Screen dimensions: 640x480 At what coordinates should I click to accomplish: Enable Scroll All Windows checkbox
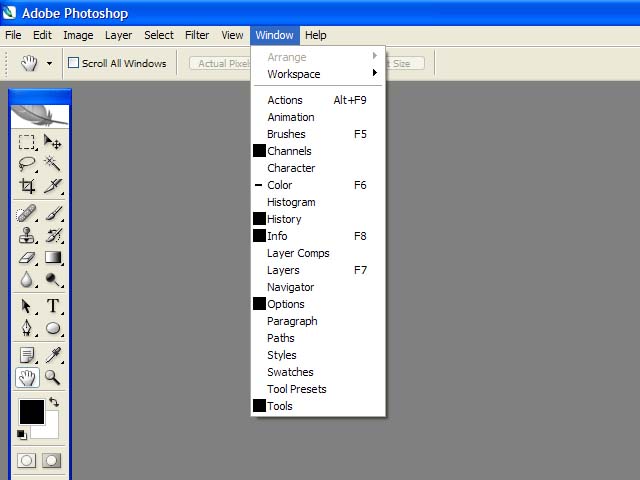(x=73, y=63)
